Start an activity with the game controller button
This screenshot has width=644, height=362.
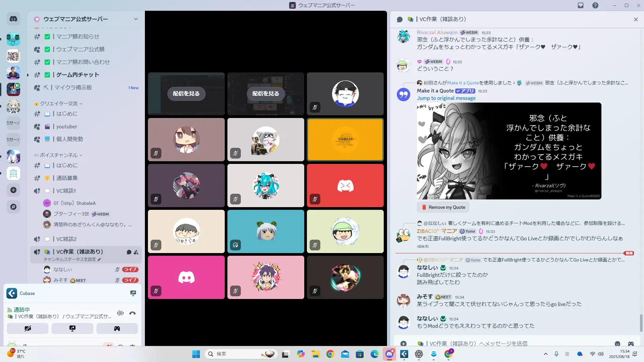pos(117,328)
